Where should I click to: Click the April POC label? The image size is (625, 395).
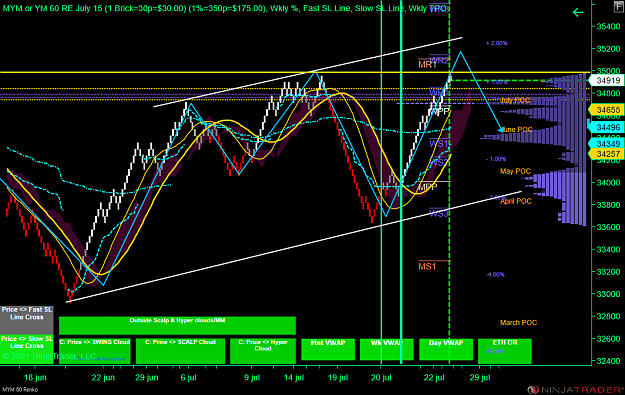[x=515, y=201]
